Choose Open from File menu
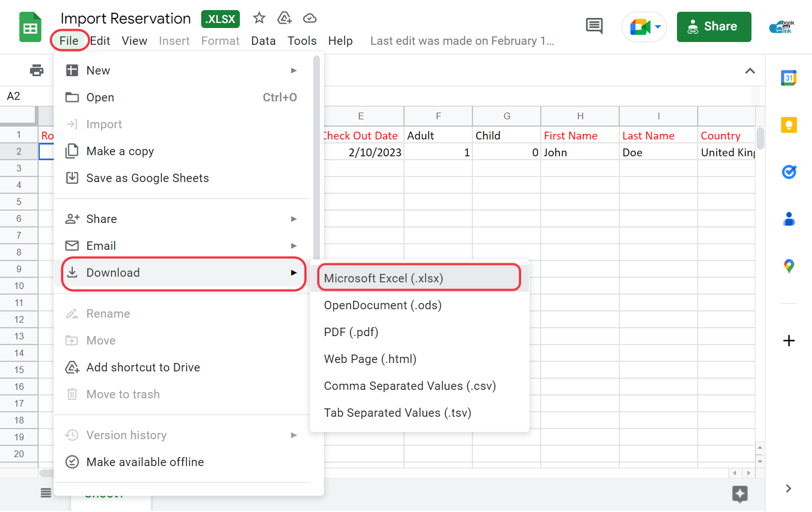The height and width of the screenshot is (512, 812). (182, 97)
